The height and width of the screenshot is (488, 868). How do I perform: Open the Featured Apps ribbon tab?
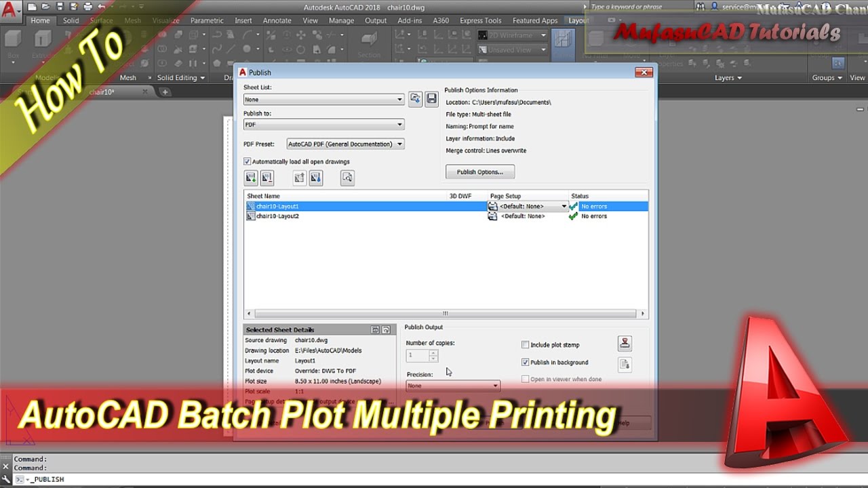[535, 20]
